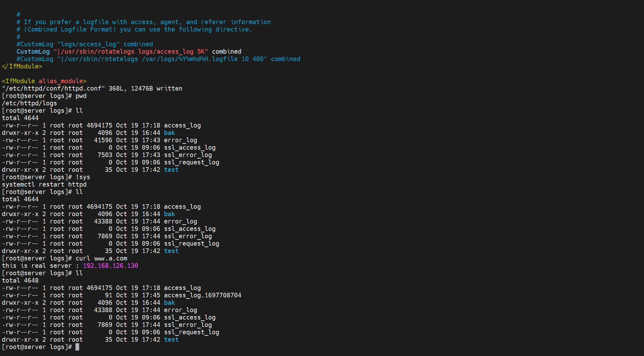
Task: Click the access_log.1697708704 file name
Action: pyautogui.click(x=202, y=295)
